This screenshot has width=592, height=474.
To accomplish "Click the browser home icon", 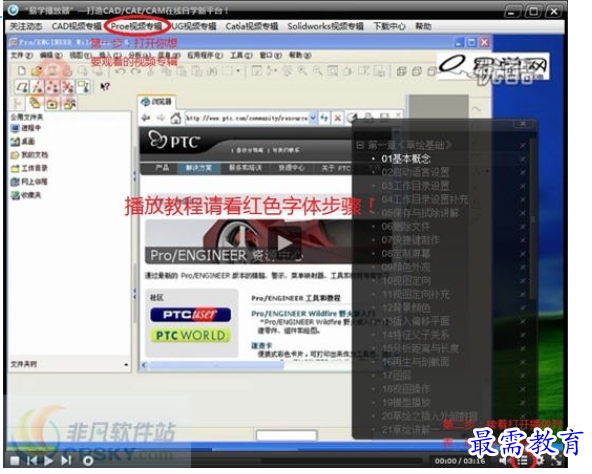I will pos(176,118).
